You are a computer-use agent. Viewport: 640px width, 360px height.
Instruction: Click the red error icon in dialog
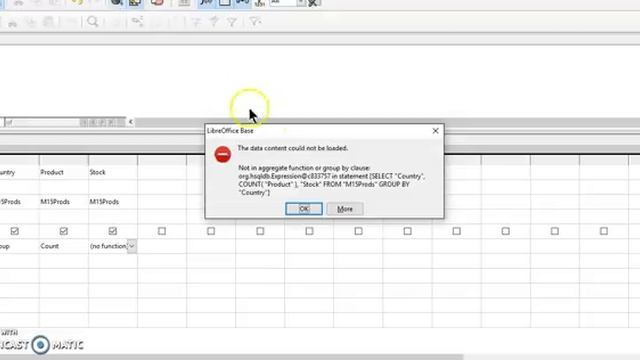(x=223, y=154)
